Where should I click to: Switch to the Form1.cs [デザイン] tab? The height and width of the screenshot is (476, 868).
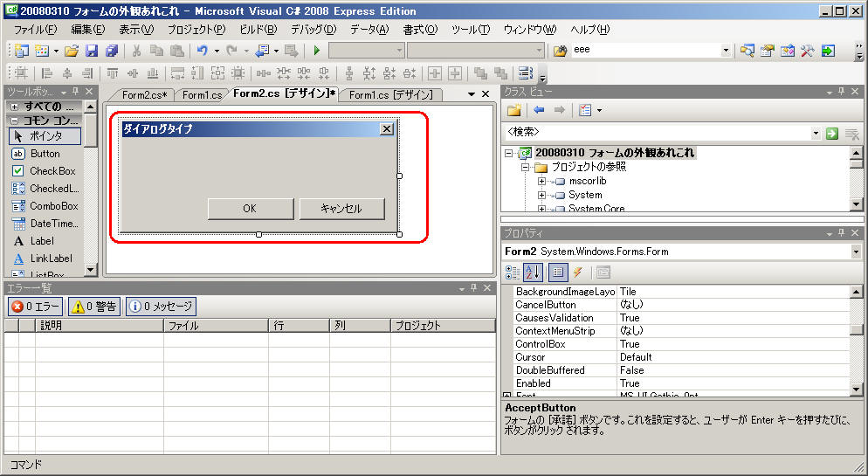[390, 95]
